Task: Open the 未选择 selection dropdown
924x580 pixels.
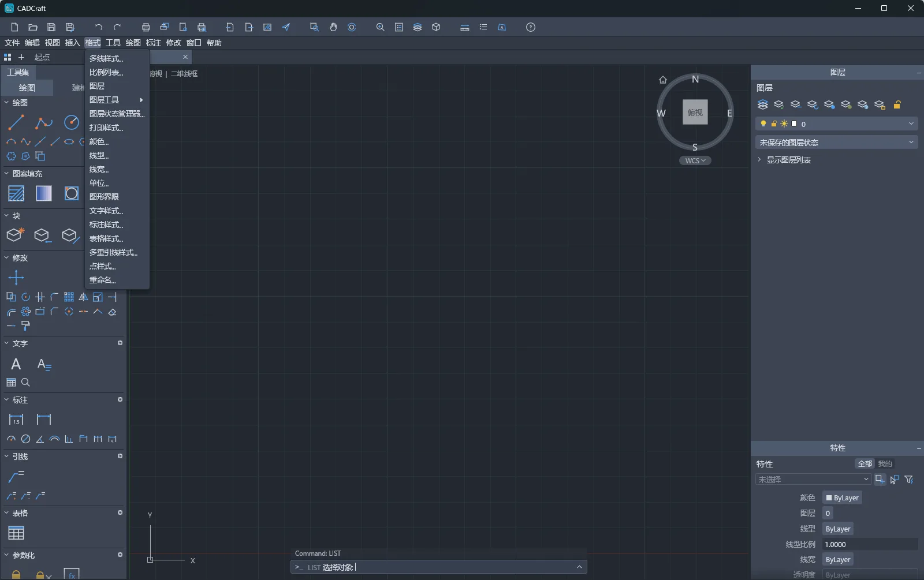Action: pyautogui.click(x=813, y=479)
